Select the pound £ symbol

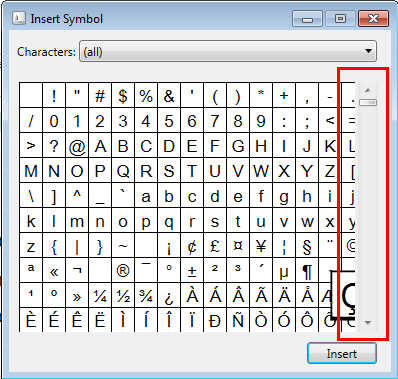[215, 246]
